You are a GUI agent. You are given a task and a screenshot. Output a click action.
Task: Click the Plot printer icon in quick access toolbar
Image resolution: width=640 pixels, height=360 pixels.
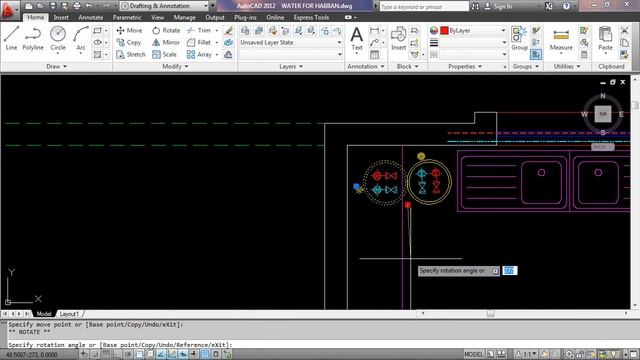(x=77, y=6)
